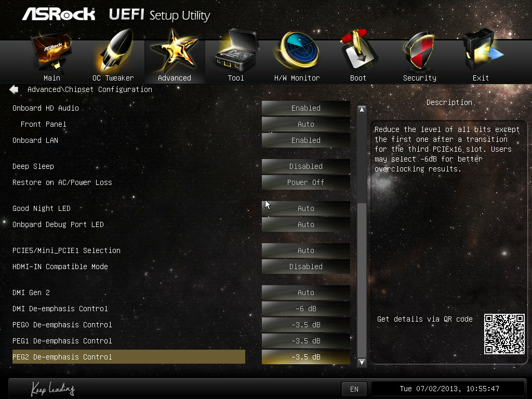The height and width of the screenshot is (399, 532).
Task: Open the Security shield icon
Action: tap(419, 51)
